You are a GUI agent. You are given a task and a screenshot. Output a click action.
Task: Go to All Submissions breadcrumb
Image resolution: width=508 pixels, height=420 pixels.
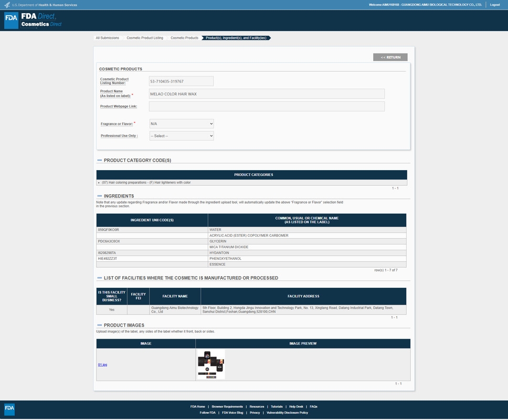pos(107,38)
